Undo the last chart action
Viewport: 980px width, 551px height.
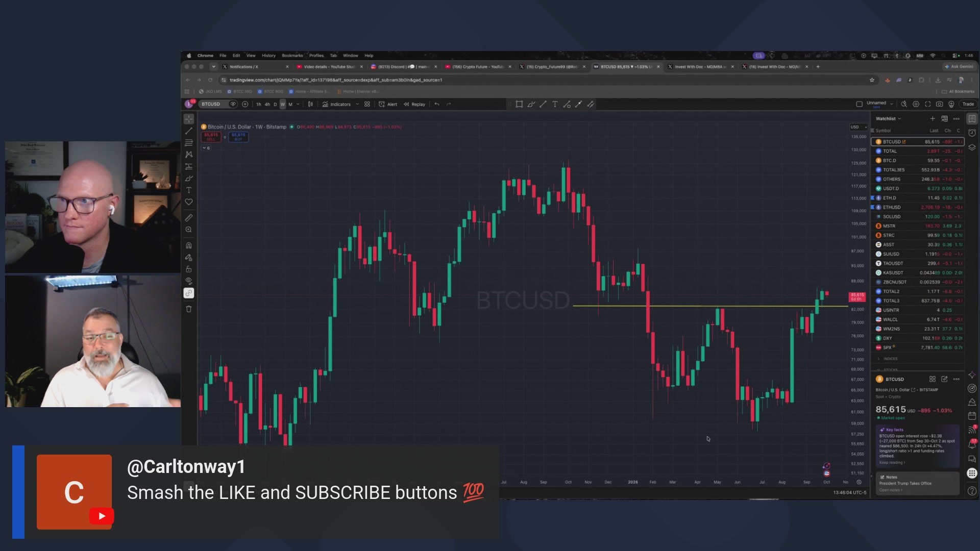pyautogui.click(x=437, y=104)
